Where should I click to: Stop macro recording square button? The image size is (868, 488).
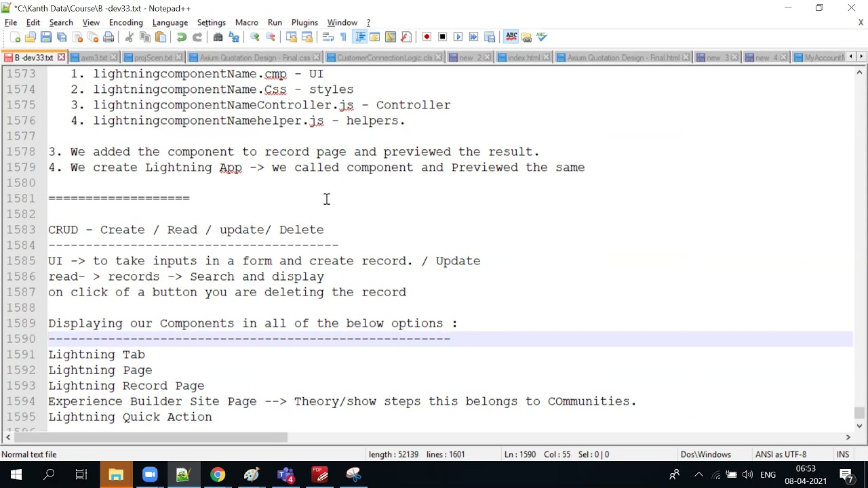[x=442, y=37]
